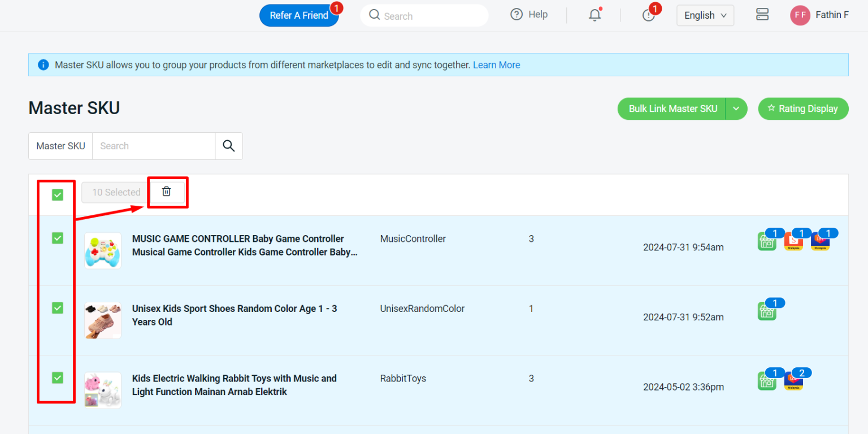
Task: Open the apps grid icon near the profile
Action: click(x=762, y=15)
